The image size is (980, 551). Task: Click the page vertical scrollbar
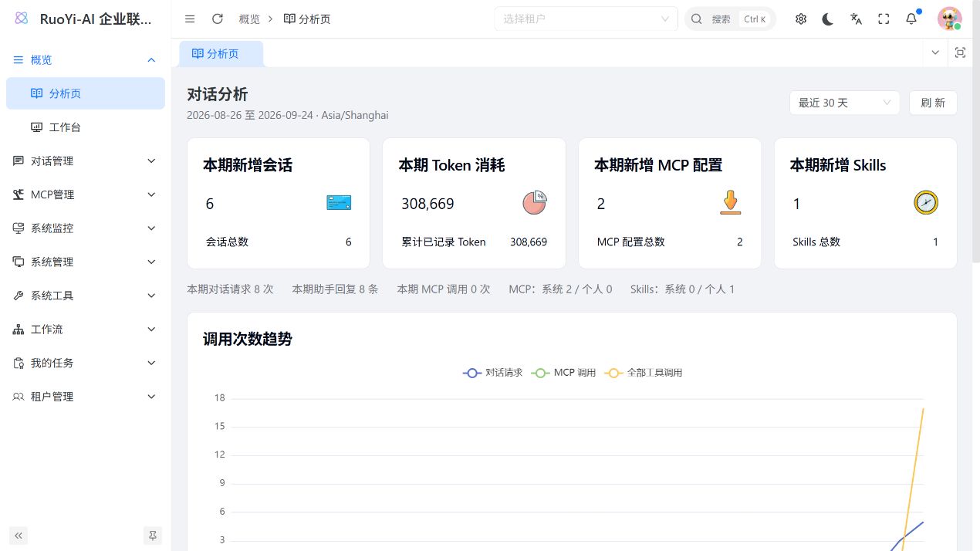coord(976,131)
